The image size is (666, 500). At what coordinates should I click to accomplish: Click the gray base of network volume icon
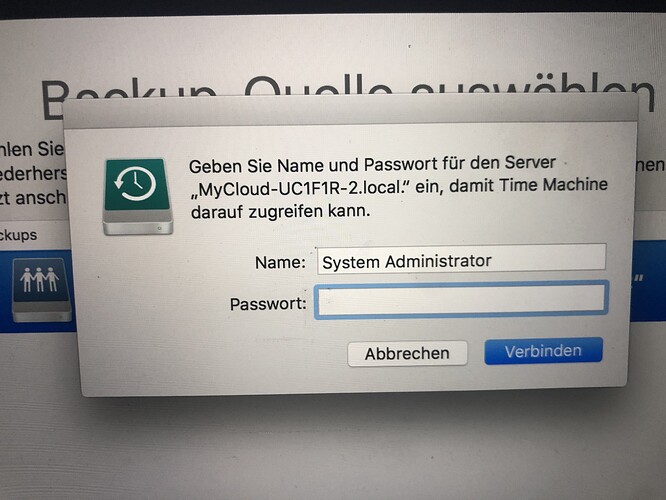coord(42,312)
